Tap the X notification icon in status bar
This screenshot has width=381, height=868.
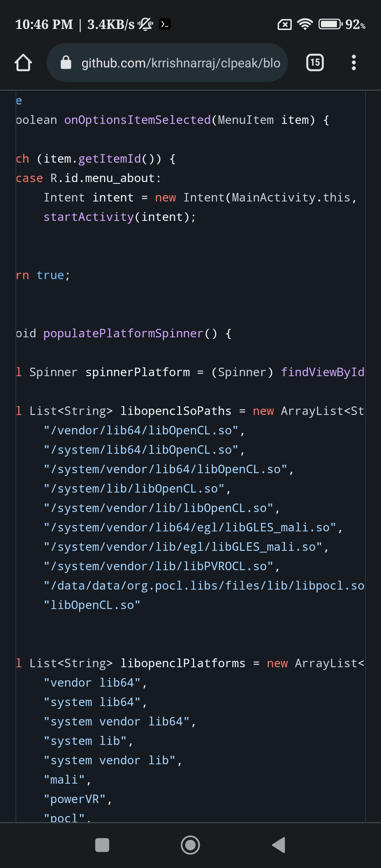point(284,23)
